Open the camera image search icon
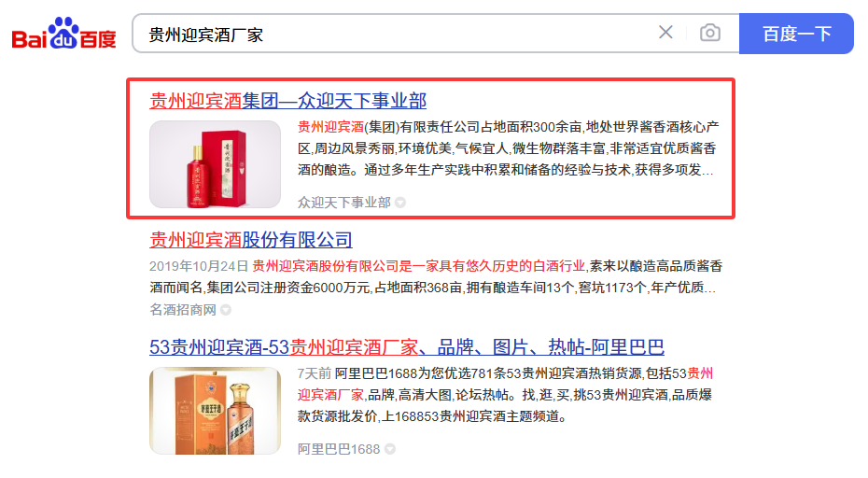Screen dimensions: 868x478 point(710,34)
